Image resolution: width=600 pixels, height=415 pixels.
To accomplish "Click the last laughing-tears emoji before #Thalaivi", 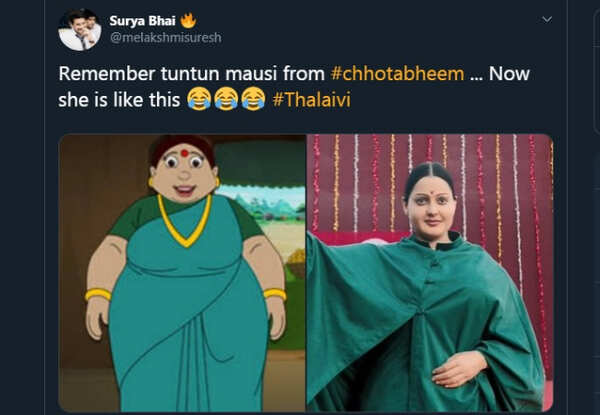I will pyautogui.click(x=253, y=99).
